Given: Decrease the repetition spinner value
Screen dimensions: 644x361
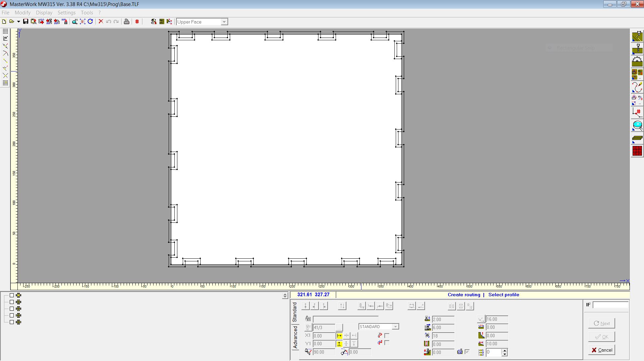Looking at the screenshot, I should [504, 354].
